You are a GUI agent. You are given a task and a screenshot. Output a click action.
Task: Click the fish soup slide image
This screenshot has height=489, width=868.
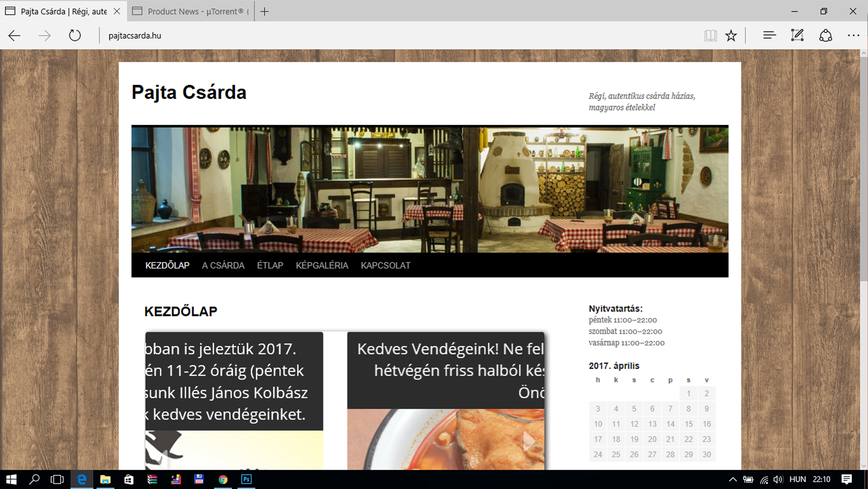click(x=446, y=439)
